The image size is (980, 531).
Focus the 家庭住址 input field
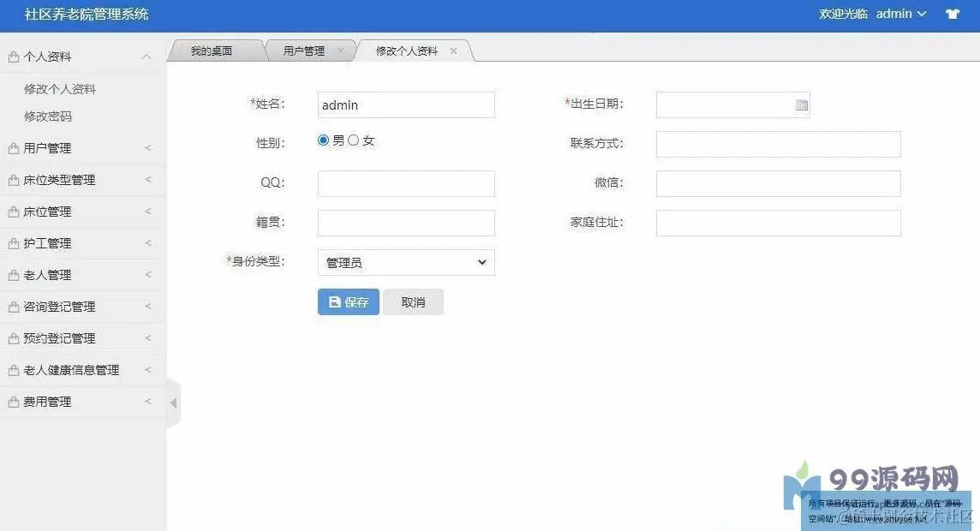click(778, 223)
